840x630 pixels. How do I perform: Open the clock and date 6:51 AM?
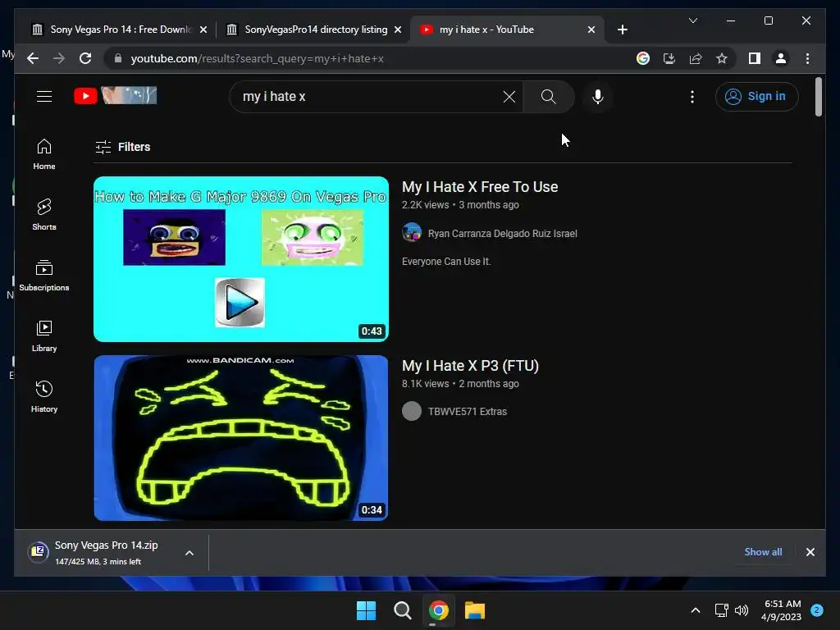point(782,610)
